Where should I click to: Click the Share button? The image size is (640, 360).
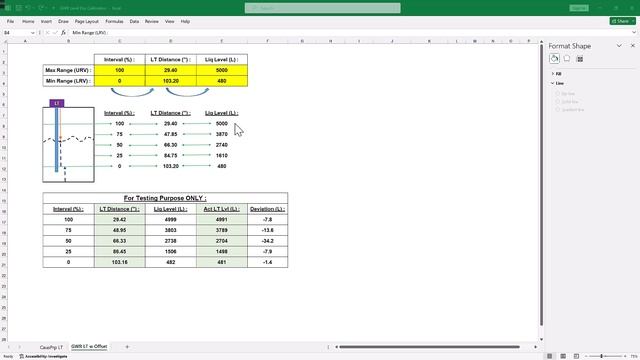(622, 21)
